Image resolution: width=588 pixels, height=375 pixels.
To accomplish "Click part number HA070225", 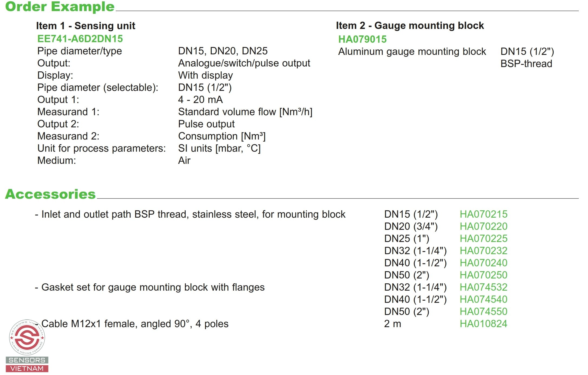I will (484, 238).
